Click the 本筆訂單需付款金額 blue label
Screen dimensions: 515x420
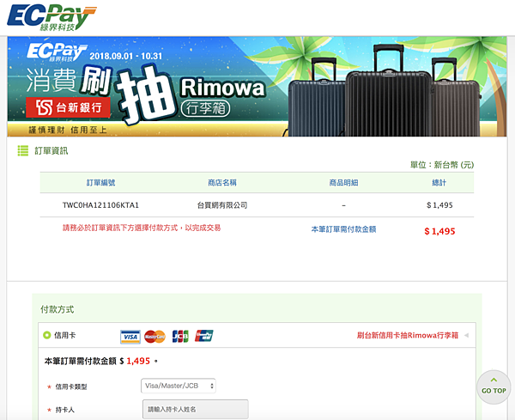[343, 229]
